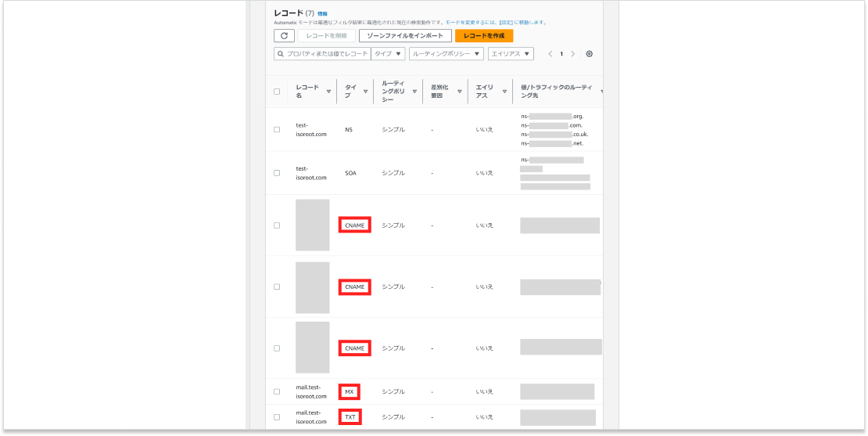
Task: Toggle the select-all records checkbox
Action: pos(277,92)
